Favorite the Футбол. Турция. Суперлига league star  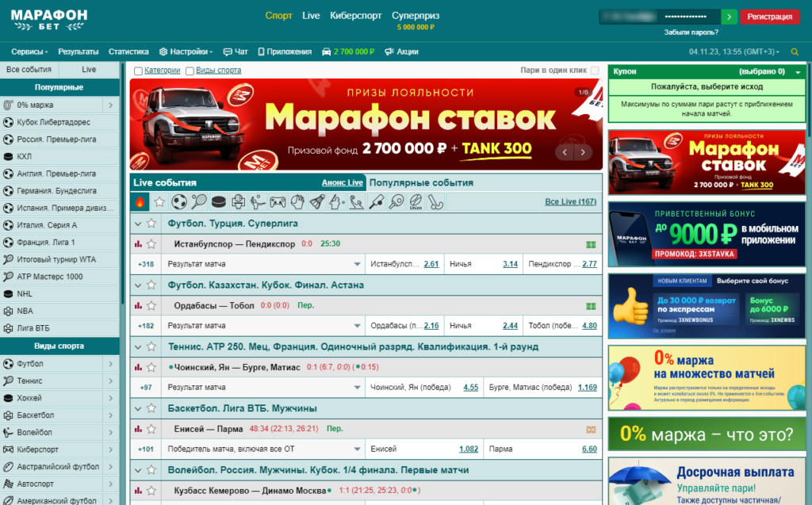coord(151,224)
